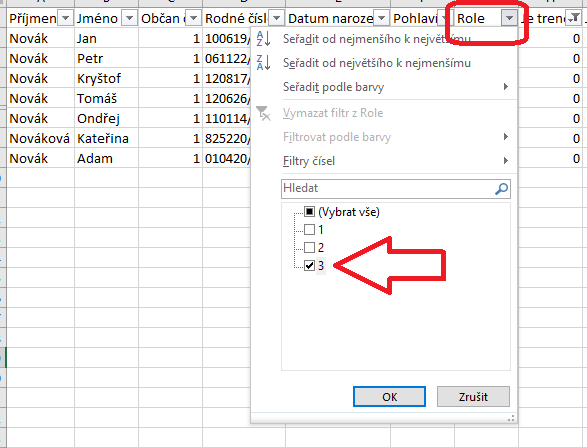The height and width of the screenshot is (448, 587).
Task: Open the Jméno column filter dropdown
Action: (130, 18)
